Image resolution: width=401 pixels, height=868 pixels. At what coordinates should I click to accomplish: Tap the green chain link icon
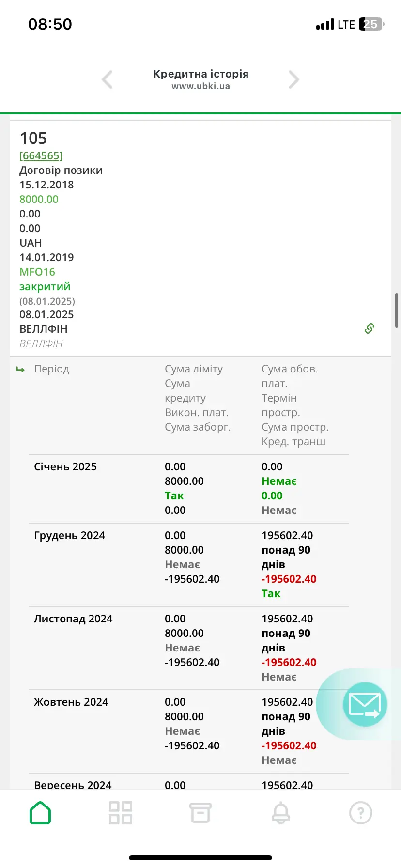click(x=370, y=328)
